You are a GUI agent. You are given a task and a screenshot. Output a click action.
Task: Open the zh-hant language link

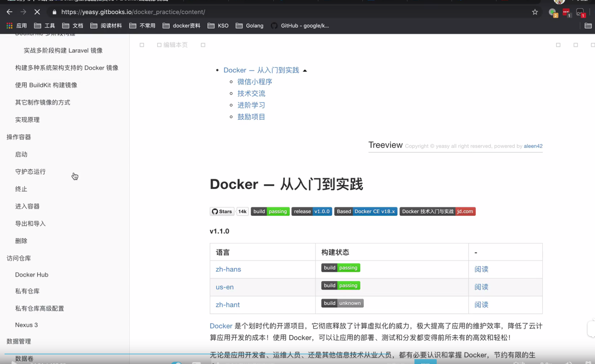coord(228,305)
